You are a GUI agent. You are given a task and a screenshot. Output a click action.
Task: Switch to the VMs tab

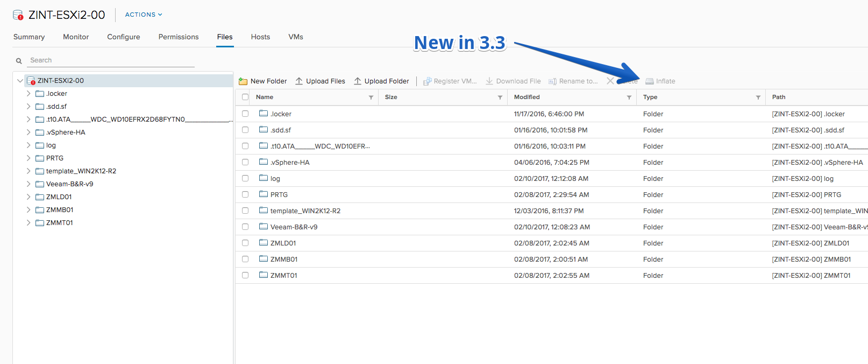point(296,37)
